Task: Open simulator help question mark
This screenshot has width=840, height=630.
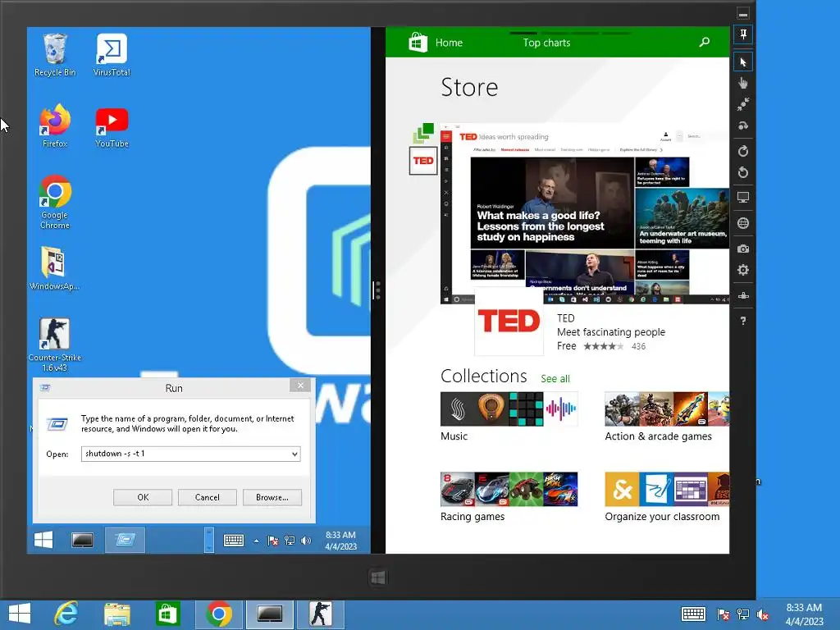Action: [x=743, y=321]
